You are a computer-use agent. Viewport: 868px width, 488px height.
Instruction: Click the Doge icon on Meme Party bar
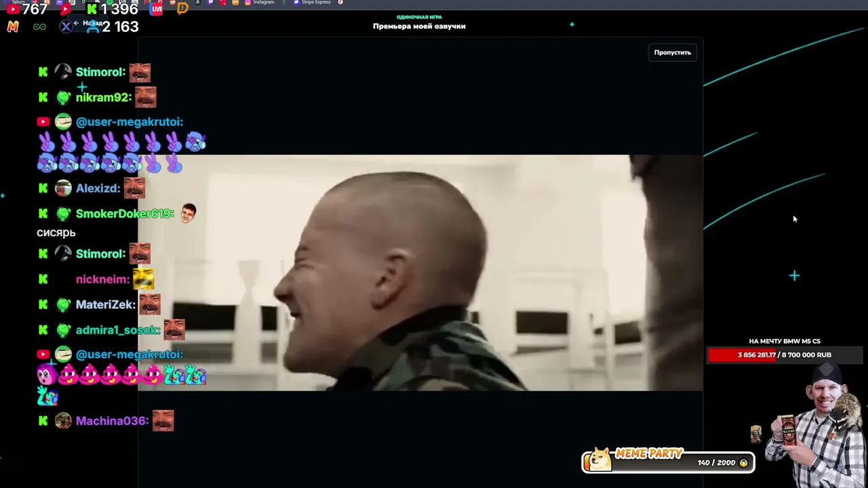point(599,460)
